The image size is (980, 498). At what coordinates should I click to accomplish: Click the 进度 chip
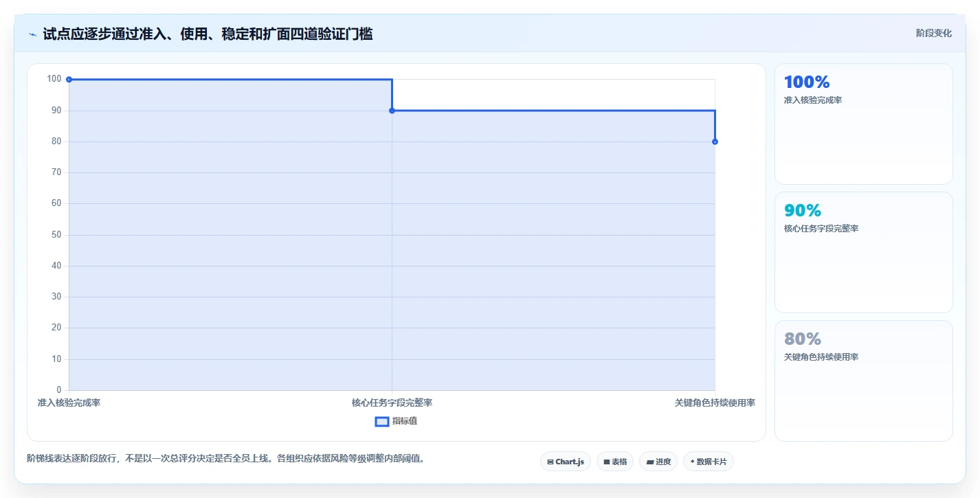[658, 462]
